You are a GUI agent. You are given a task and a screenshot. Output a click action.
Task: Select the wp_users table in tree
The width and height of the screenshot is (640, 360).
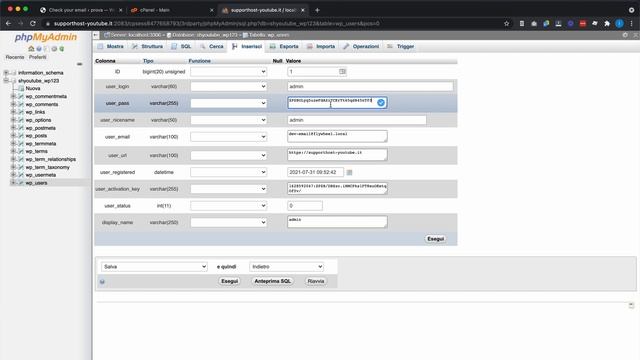pos(36,183)
